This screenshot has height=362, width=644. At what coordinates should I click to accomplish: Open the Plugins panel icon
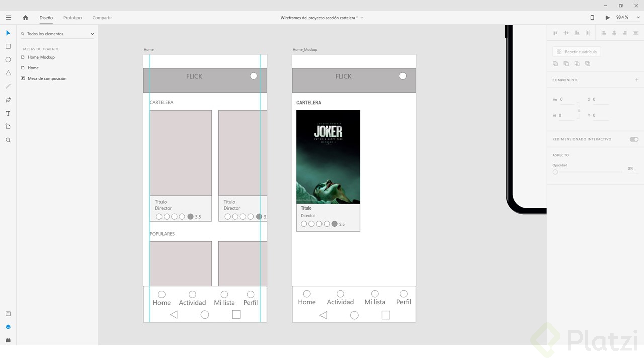tap(8, 340)
